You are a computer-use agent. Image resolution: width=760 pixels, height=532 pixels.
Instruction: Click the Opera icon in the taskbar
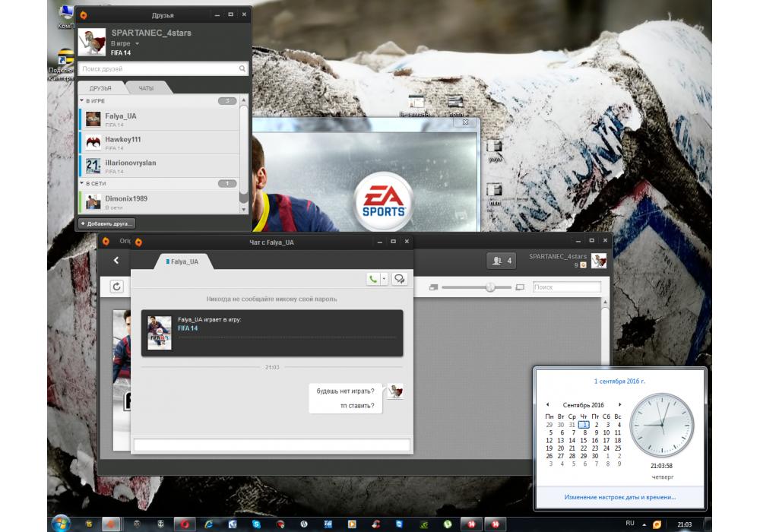185,524
